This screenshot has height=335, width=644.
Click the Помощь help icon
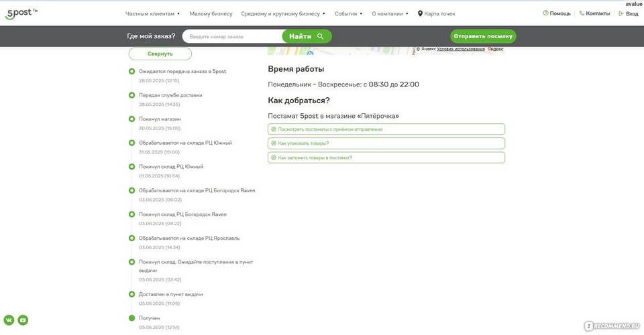[545, 13]
